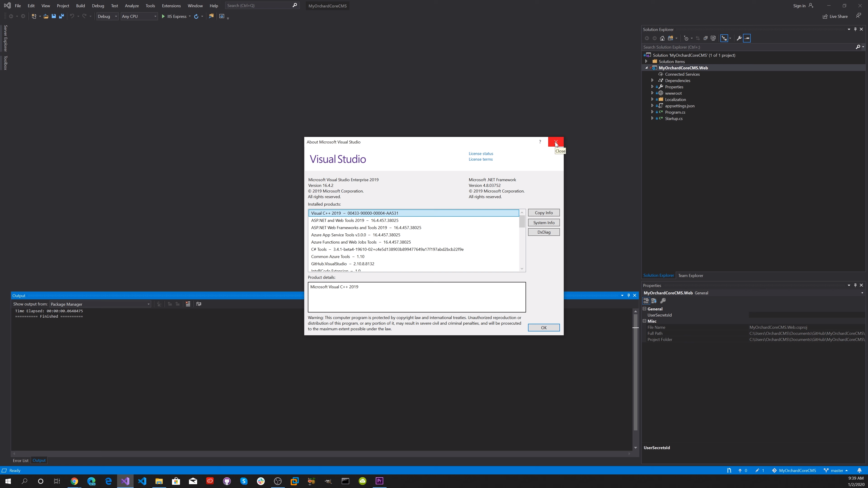Select Azure Functions and Web Jobs Tools

click(414, 242)
